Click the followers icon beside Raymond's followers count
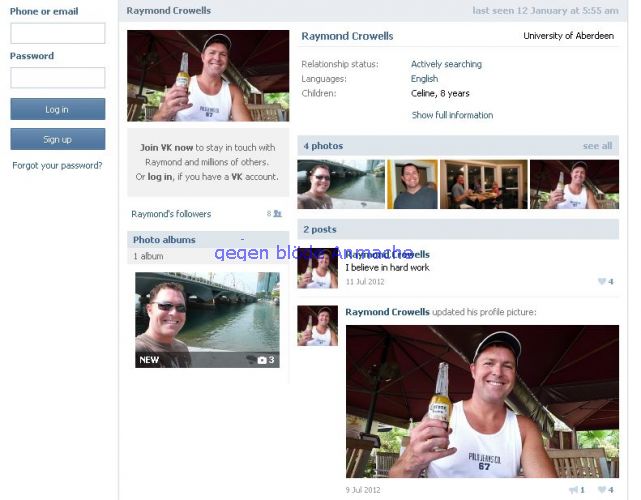This screenshot has height=500, width=641. (277, 214)
